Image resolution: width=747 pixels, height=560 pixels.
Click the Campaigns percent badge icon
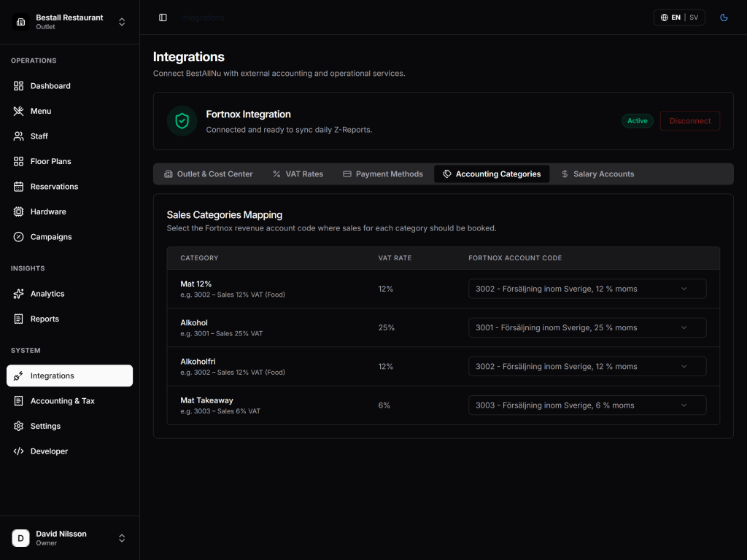(18, 237)
